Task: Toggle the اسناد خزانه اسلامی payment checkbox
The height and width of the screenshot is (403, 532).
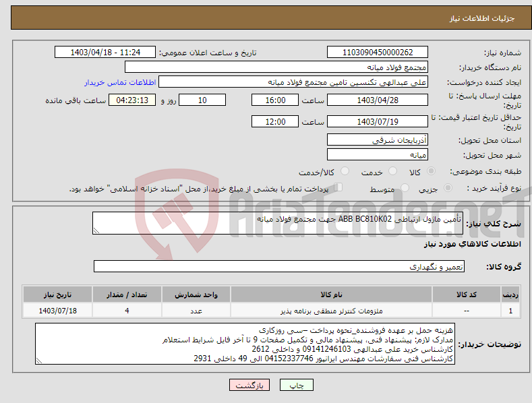Action: click(x=338, y=187)
